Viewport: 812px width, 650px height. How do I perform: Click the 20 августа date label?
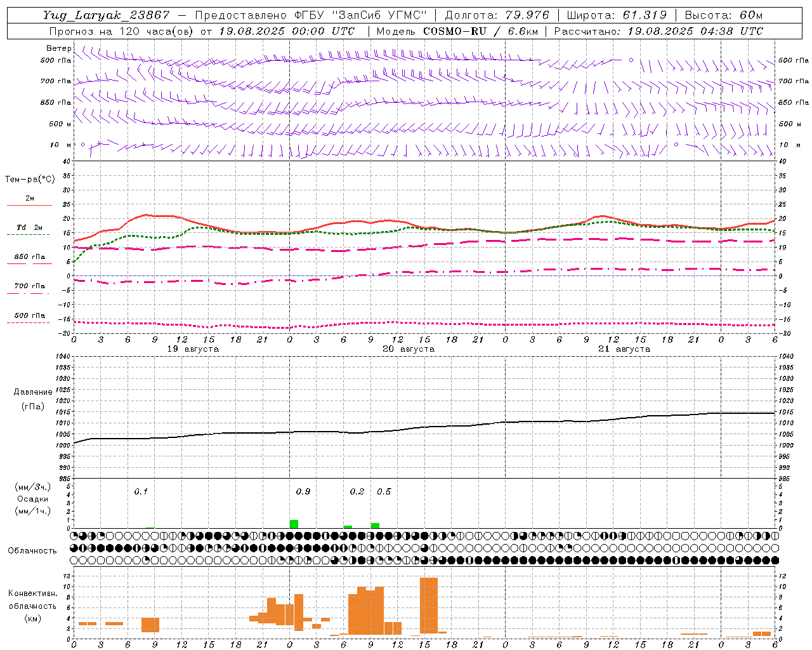point(409,349)
